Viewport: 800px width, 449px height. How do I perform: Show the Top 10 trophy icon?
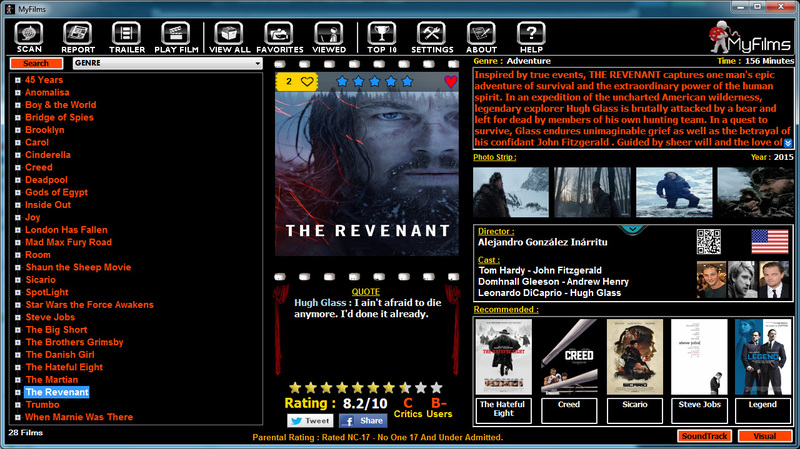(381, 37)
